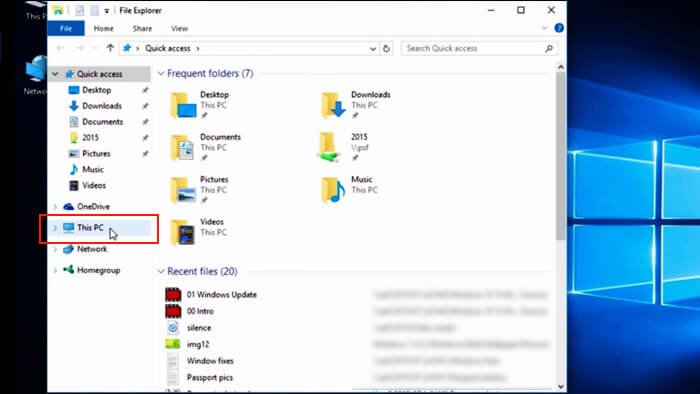This screenshot has height=394, width=700.
Task: Refresh the Quick access view
Action: coord(387,48)
